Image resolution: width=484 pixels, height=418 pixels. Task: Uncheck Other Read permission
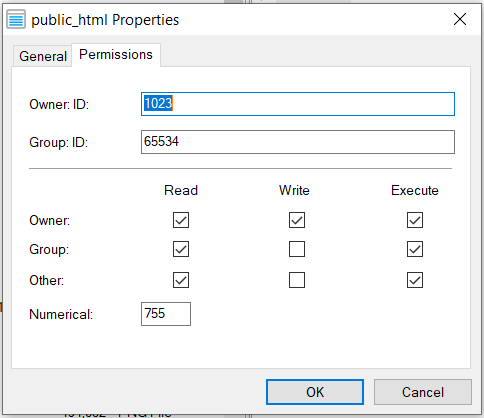(x=181, y=280)
